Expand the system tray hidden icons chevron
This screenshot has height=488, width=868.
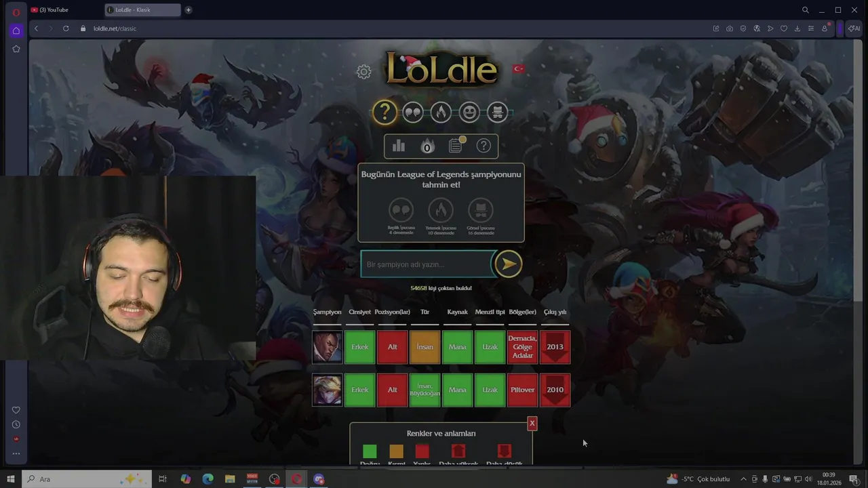click(x=743, y=479)
